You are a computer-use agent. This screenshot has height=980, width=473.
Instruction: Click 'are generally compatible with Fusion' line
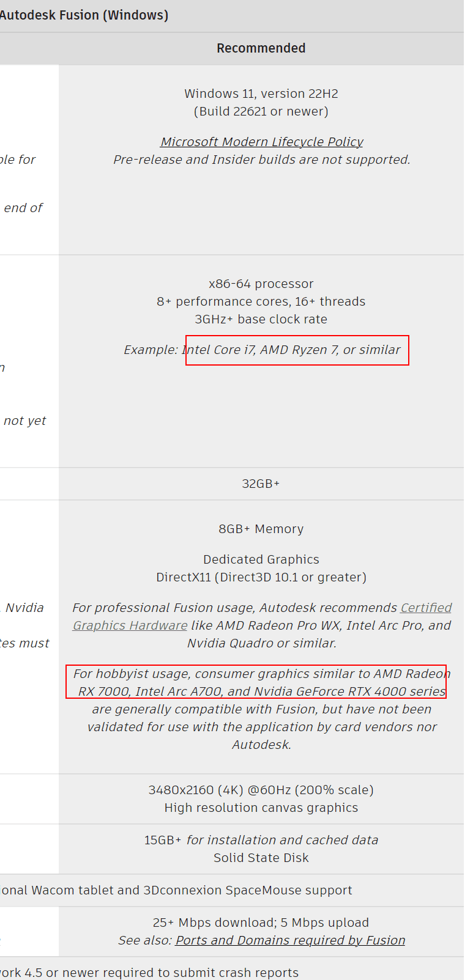click(262, 709)
